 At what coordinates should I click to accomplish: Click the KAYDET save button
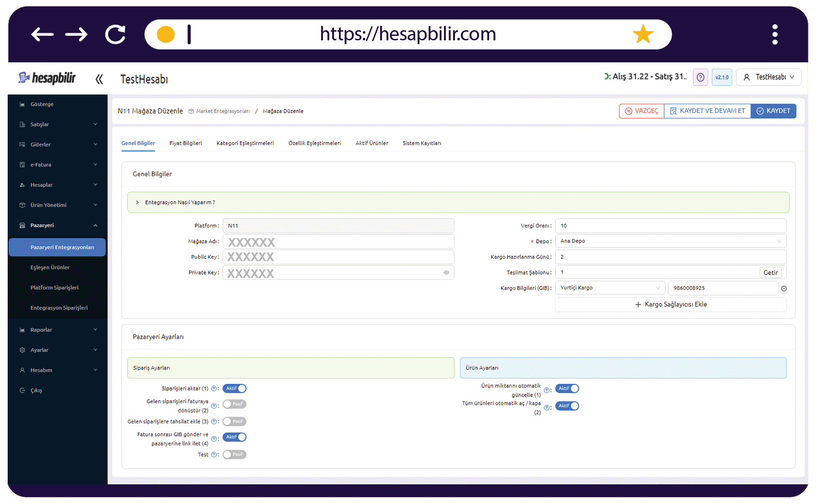[773, 111]
